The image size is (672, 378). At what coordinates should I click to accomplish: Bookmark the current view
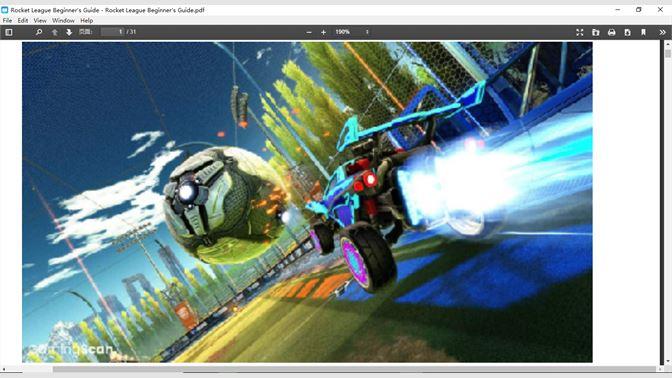coord(643,32)
